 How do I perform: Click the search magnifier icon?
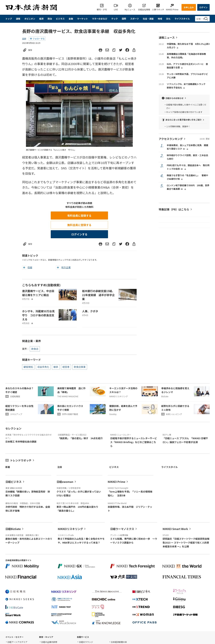pos(206,19)
